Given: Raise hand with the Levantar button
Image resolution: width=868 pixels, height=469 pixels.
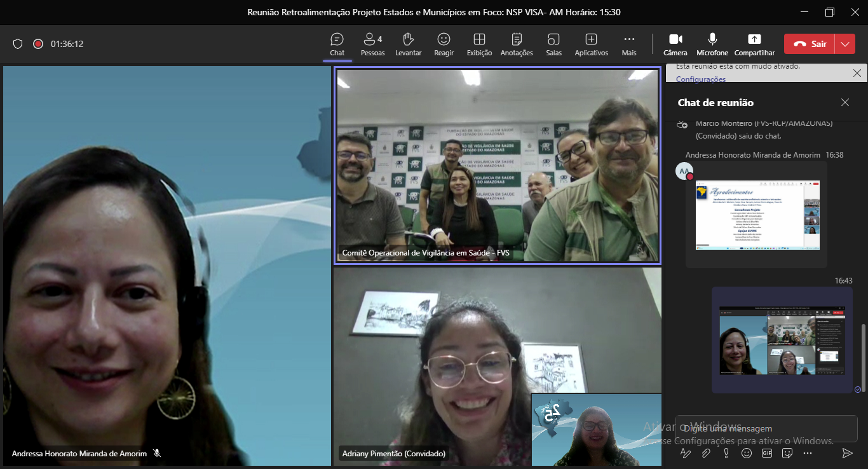Looking at the screenshot, I should (408, 44).
